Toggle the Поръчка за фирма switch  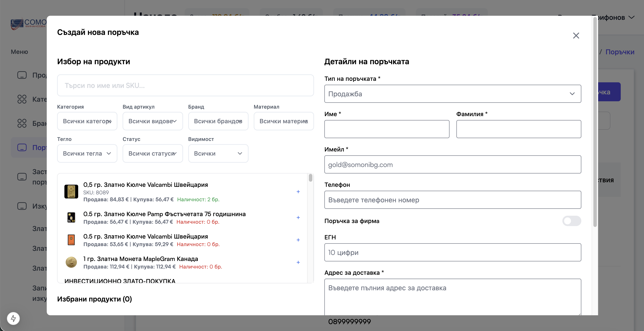(x=571, y=221)
